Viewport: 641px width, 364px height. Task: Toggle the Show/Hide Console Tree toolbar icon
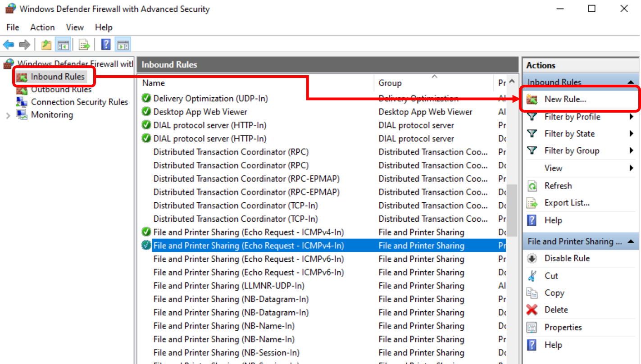tap(63, 45)
